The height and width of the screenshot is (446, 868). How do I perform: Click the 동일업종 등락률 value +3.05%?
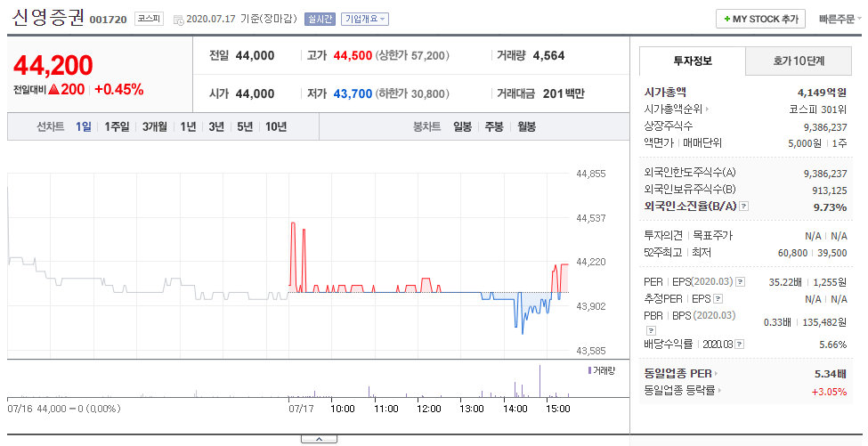pyautogui.click(x=829, y=392)
